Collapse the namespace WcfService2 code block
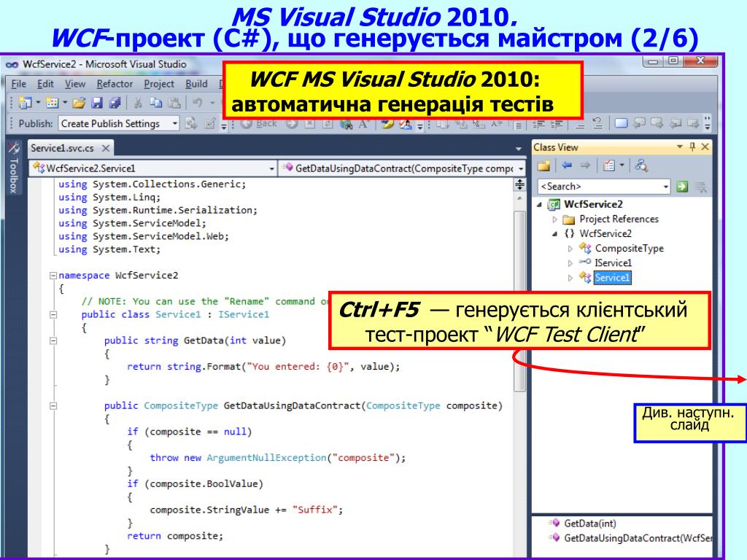The height and width of the screenshot is (560, 747). tap(53, 275)
